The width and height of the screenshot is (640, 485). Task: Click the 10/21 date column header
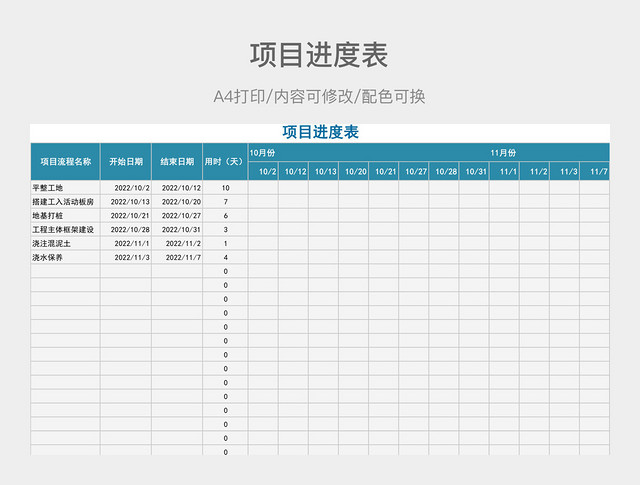click(384, 171)
